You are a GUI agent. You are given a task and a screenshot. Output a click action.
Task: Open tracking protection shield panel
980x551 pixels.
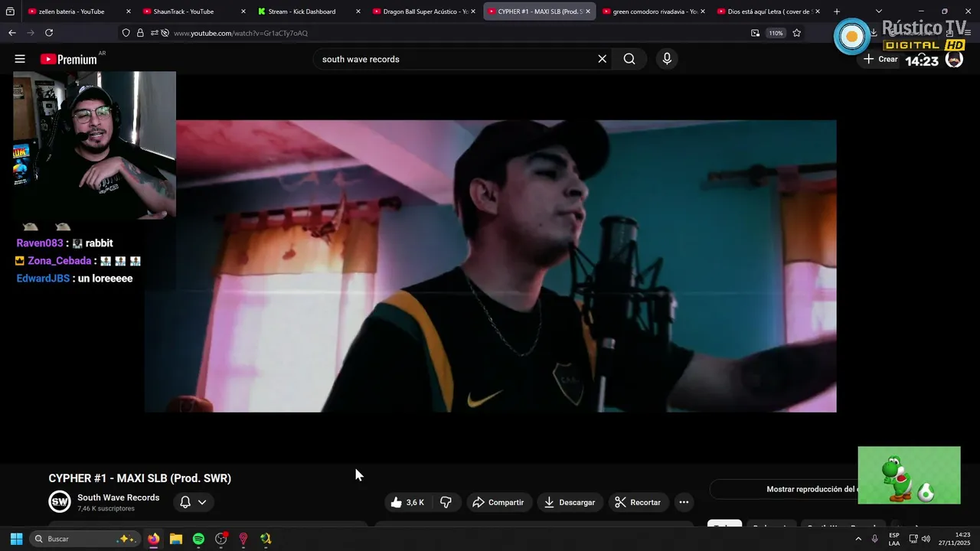pyautogui.click(x=126, y=33)
